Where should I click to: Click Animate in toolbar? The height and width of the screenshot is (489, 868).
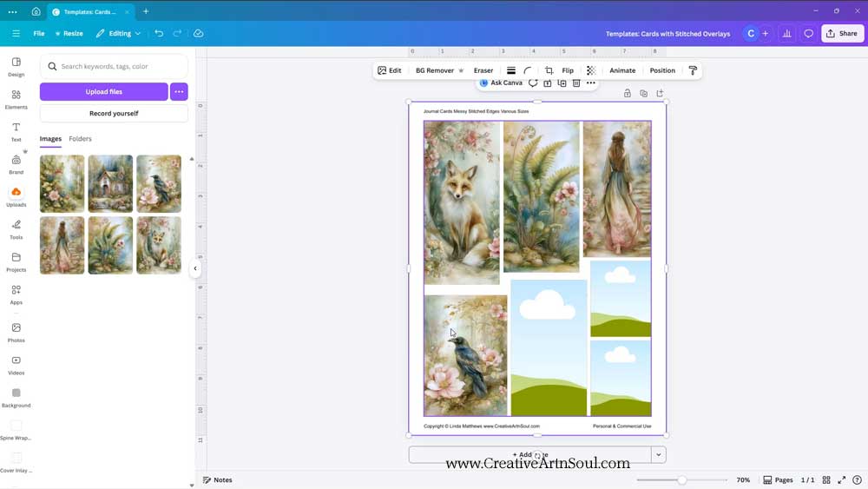(x=622, y=70)
